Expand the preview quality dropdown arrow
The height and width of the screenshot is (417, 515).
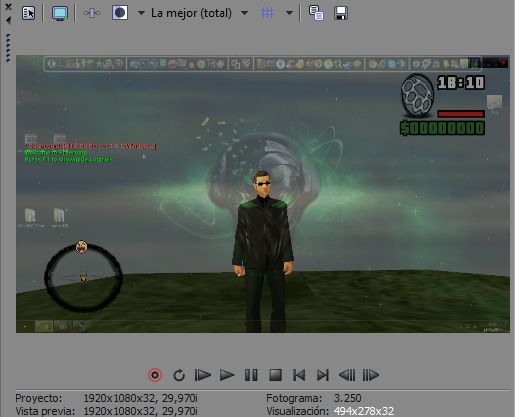pos(244,13)
